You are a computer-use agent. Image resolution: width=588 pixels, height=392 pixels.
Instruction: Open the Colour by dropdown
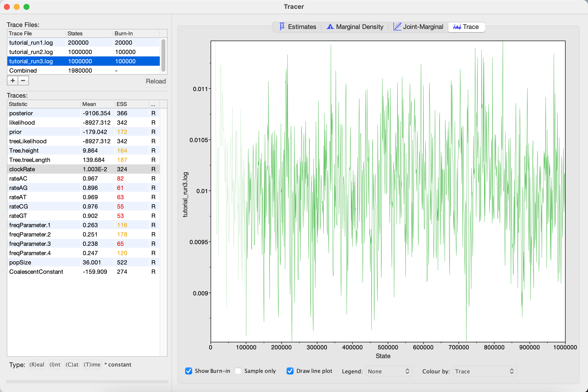(x=484, y=371)
